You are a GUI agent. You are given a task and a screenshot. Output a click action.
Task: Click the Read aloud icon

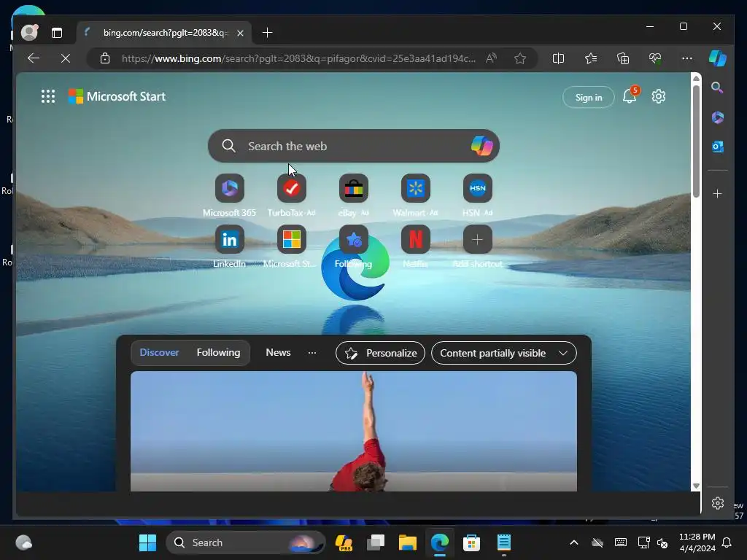(x=491, y=58)
